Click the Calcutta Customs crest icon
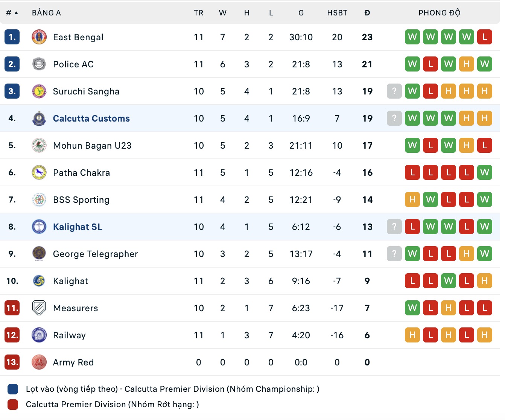The width and height of the screenshot is (505, 420). [x=39, y=118]
